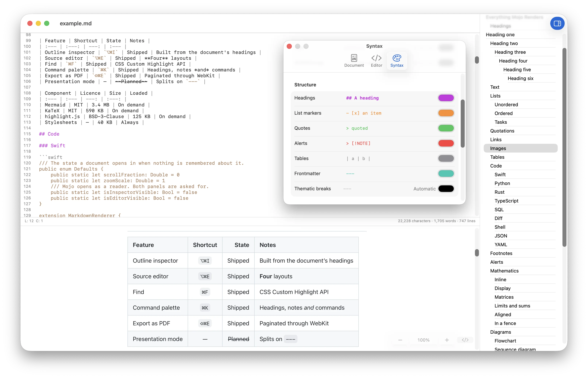Click example.md window title
The height and width of the screenshot is (378, 588).
pos(76,23)
